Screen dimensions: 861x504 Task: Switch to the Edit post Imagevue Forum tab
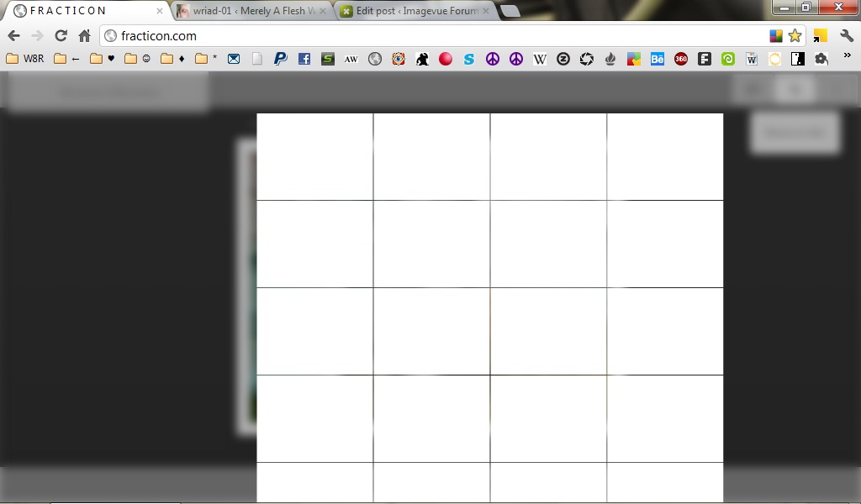(415, 10)
